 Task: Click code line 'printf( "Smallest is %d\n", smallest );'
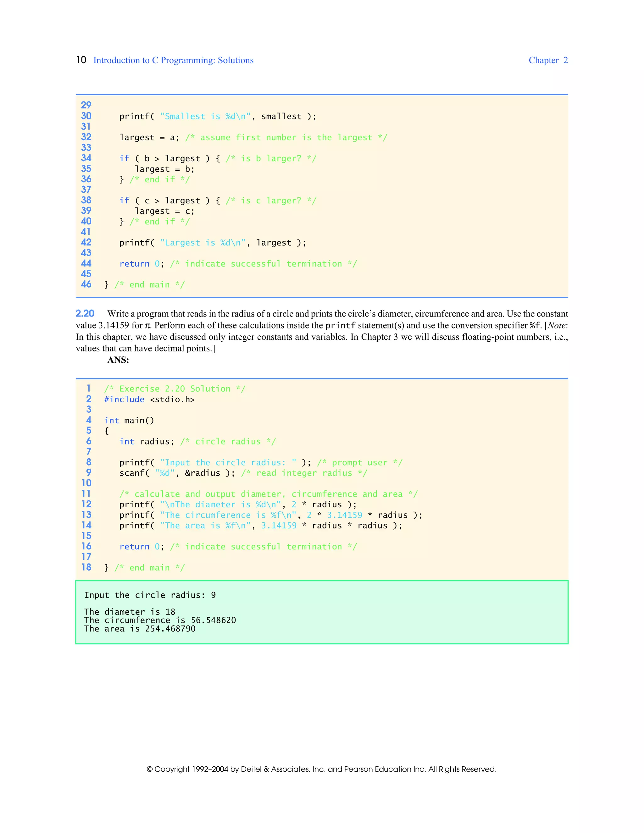218,116
